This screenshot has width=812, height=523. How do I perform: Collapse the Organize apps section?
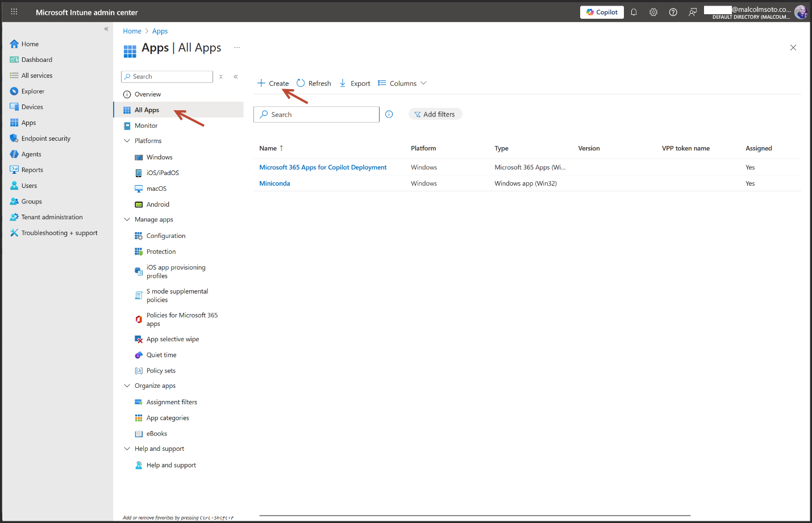(127, 386)
